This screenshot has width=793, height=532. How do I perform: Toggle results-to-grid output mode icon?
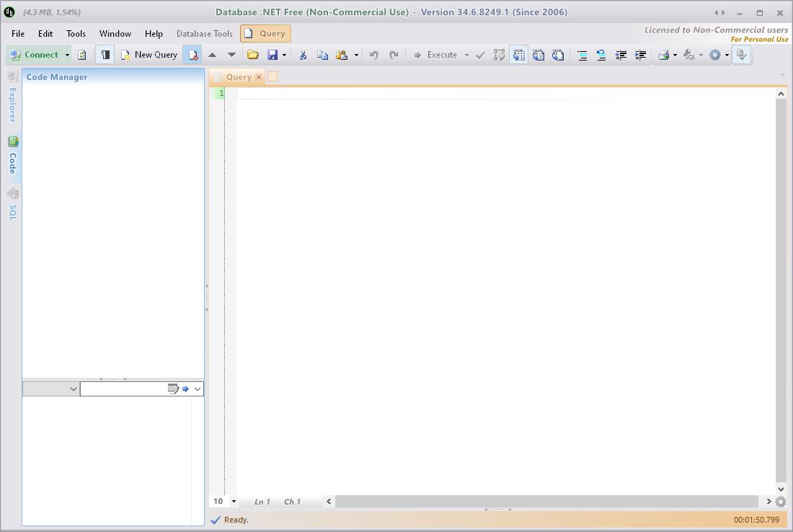click(x=519, y=55)
